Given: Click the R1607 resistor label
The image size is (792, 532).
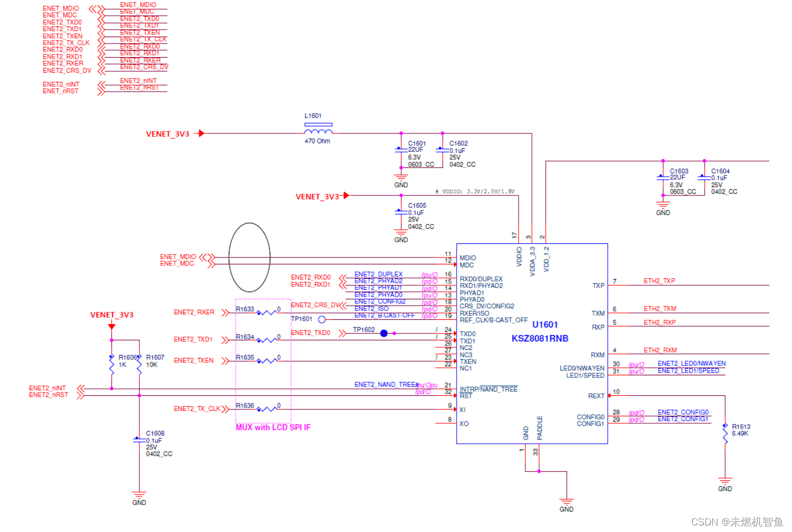Looking at the screenshot, I should pos(155,358).
